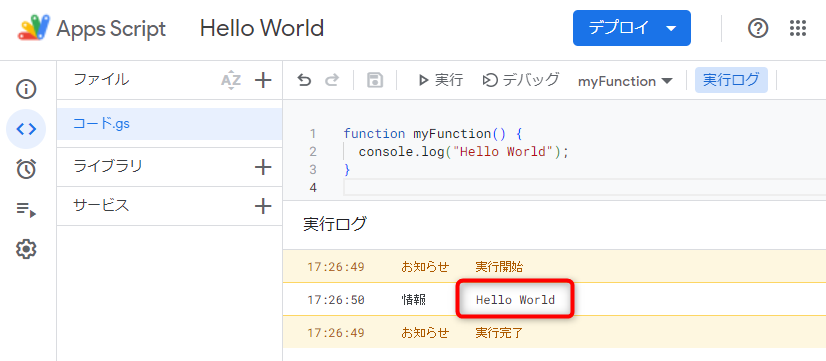Click the redo arrow icon
This screenshot has width=826, height=361.
point(332,81)
